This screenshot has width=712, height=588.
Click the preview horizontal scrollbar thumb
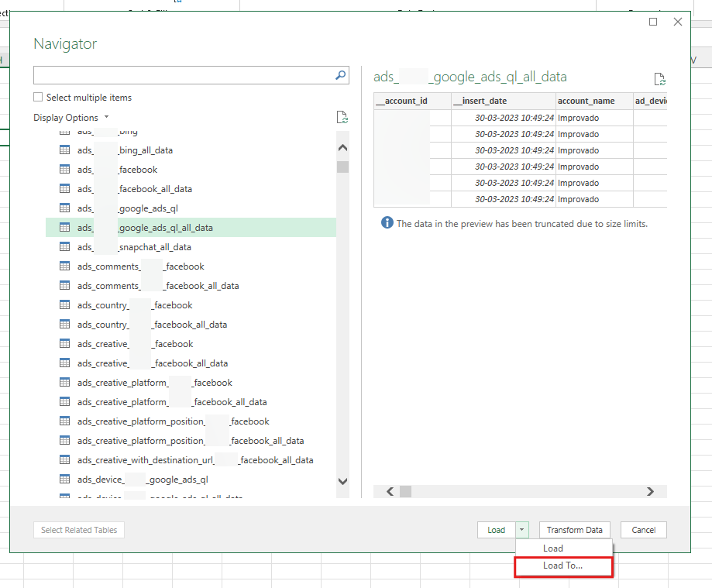click(405, 491)
